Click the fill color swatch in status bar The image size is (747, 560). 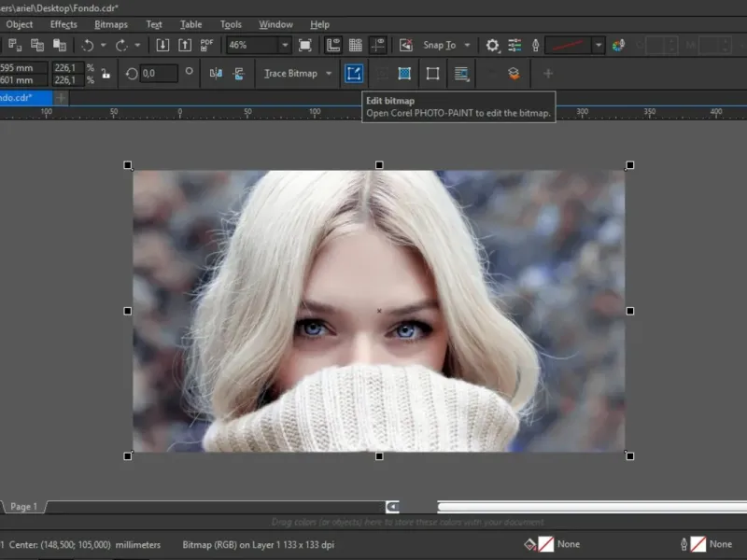[x=545, y=544]
